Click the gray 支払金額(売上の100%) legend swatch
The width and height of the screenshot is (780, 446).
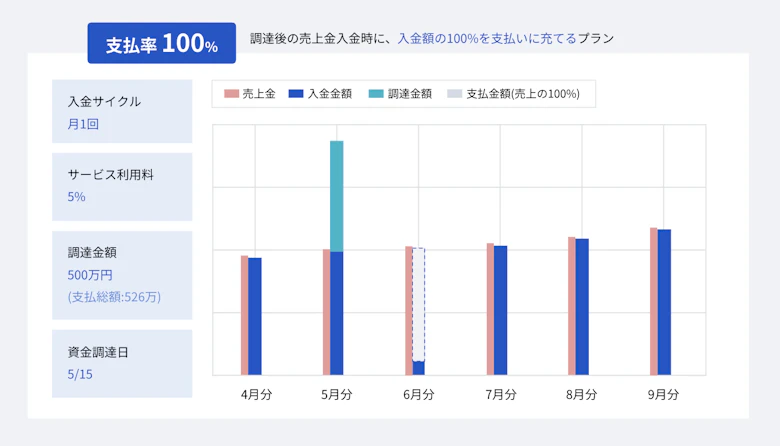click(454, 94)
